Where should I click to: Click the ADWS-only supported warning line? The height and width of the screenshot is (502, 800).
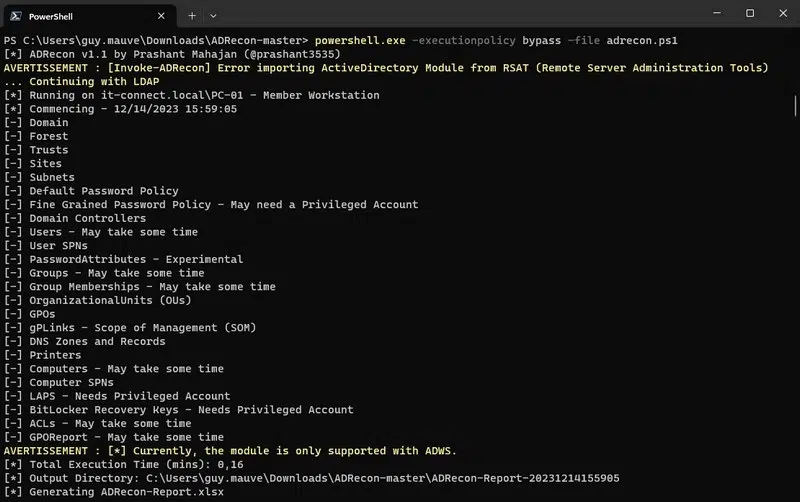[x=230, y=451]
